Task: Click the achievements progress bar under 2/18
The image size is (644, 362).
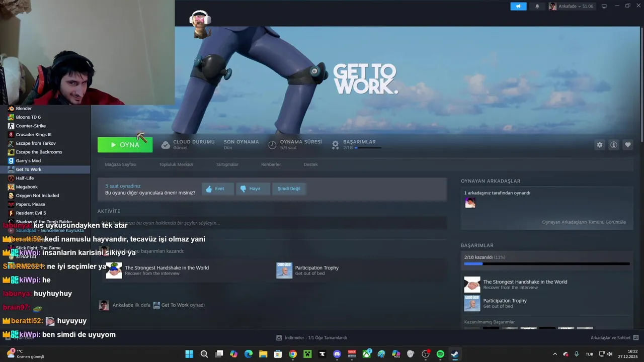Action: [368, 148]
